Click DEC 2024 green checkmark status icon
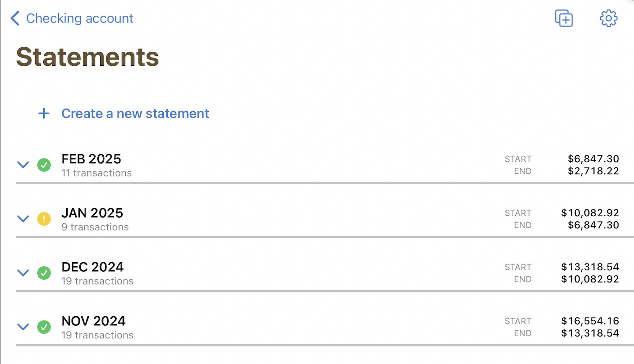 (44, 273)
